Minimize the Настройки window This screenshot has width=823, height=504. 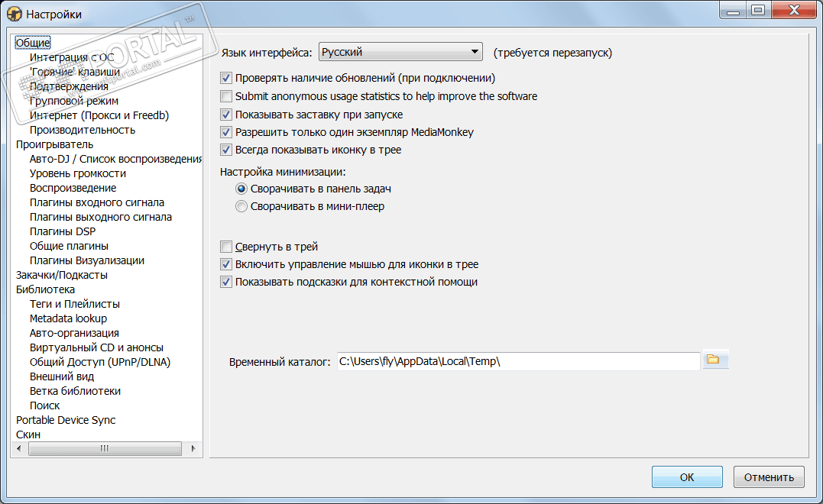coord(734,10)
